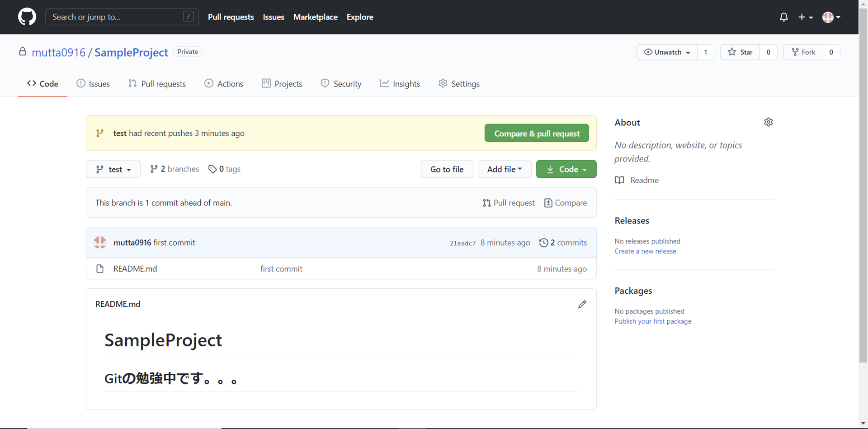
Task: Open Issues in the top navigation
Action: pos(274,17)
